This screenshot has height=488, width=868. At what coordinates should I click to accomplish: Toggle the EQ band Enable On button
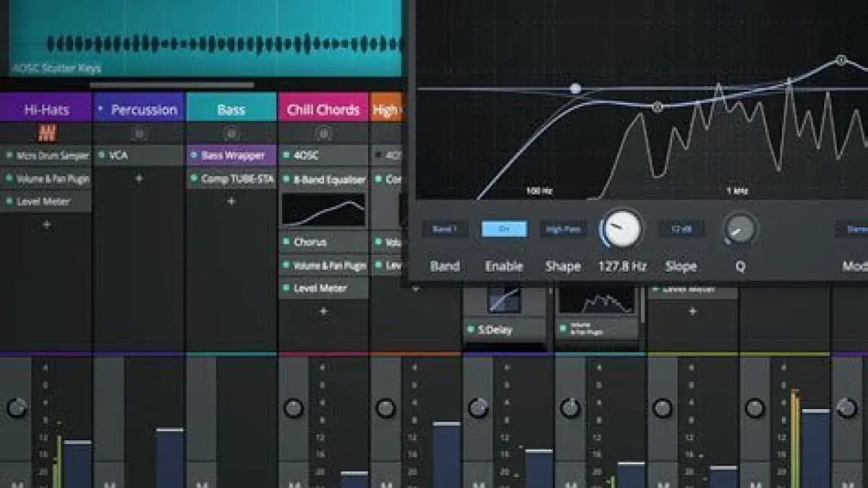click(x=504, y=230)
